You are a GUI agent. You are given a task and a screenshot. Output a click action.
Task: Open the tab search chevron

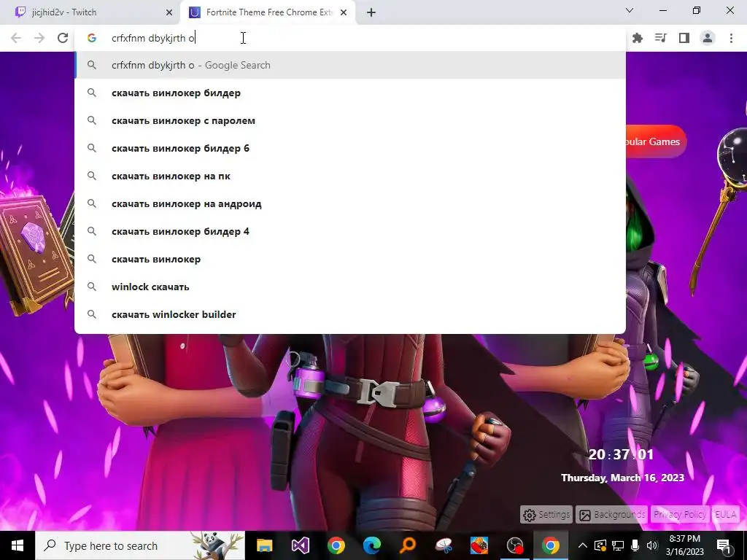pyautogui.click(x=630, y=10)
